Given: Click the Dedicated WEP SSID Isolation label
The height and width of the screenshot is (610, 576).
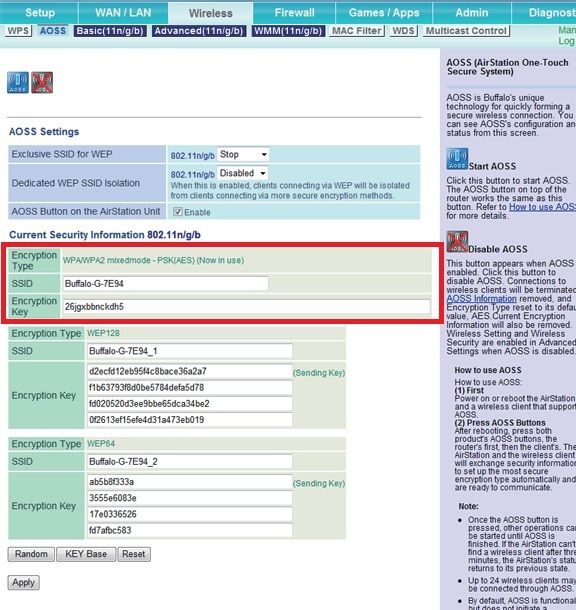Looking at the screenshot, I should point(75,183).
